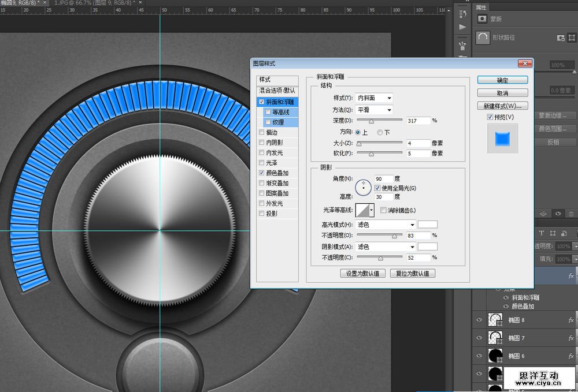Image resolution: width=578 pixels, height=392 pixels.
Task: Uncheck 使用全局光 global light option
Action: click(x=377, y=188)
